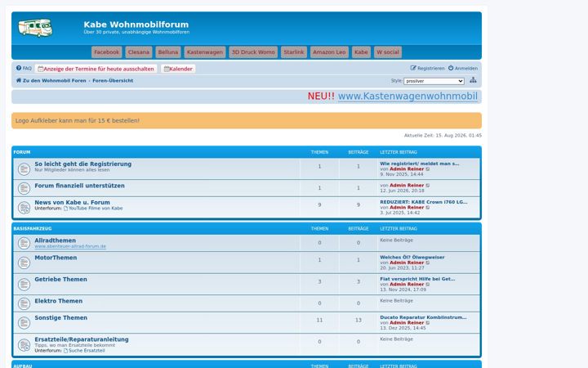Click Anzeige der Termine für heute ausschalten
588x368 pixels.
(x=96, y=69)
